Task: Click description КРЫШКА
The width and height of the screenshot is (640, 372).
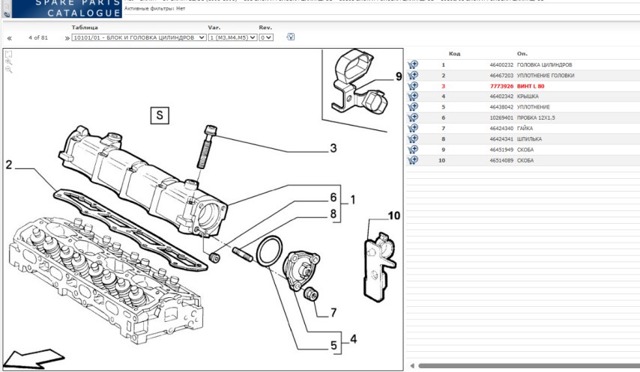Action: [528, 96]
